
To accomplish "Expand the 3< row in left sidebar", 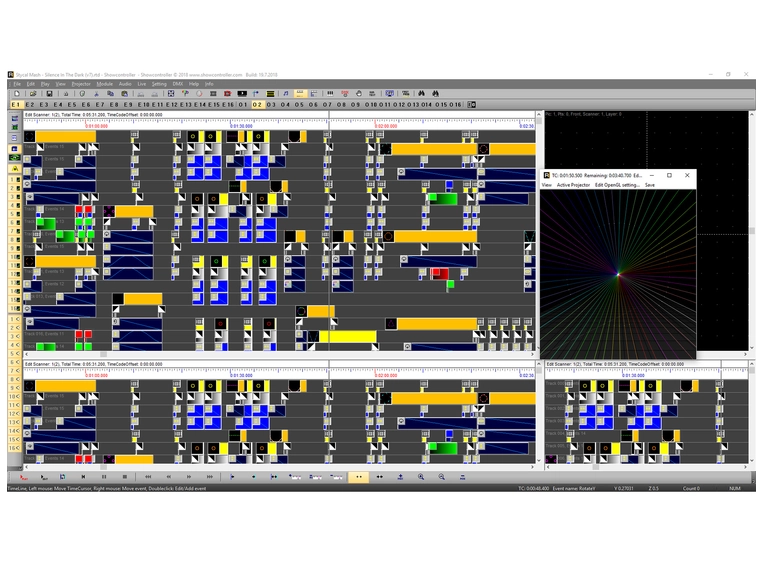I will click(x=15, y=336).
